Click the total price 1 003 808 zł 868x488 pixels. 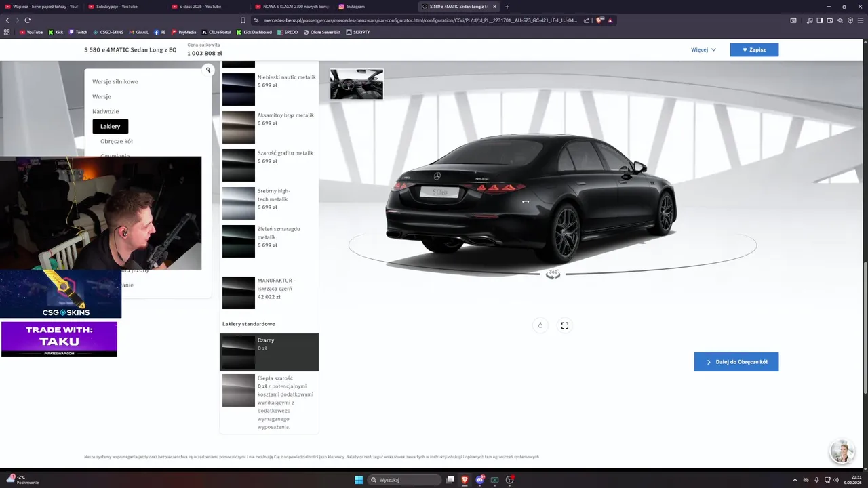tap(205, 54)
